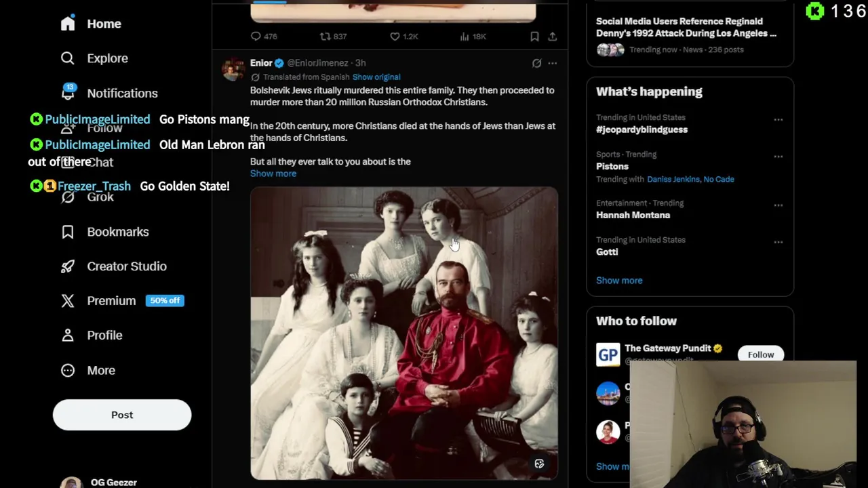Viewport: 868px width, 488px height.
Task: Select Bookmarks in navigation
Action: pyautogui.click(x=118, y=232)
